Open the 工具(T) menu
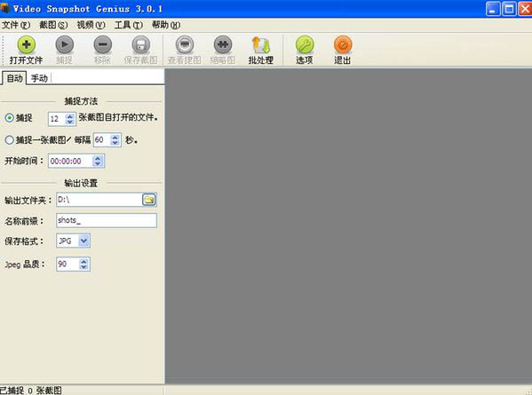This screenshot has height=395, width=532. [128, 25]
